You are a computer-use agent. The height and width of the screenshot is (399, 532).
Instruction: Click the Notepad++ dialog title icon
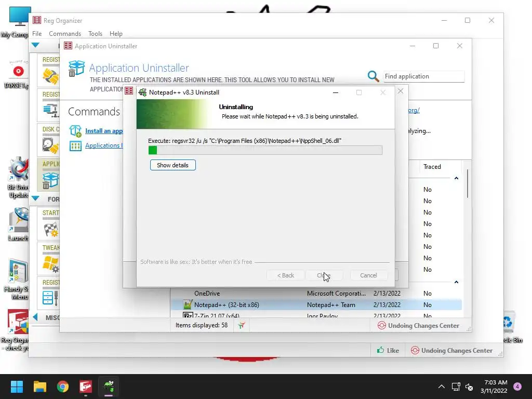(143, 92)
